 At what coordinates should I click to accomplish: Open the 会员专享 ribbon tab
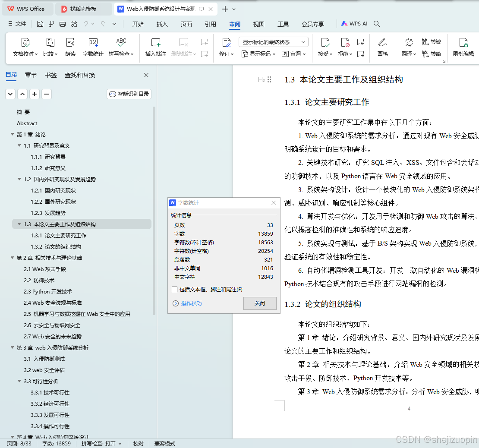click(313, 24)
